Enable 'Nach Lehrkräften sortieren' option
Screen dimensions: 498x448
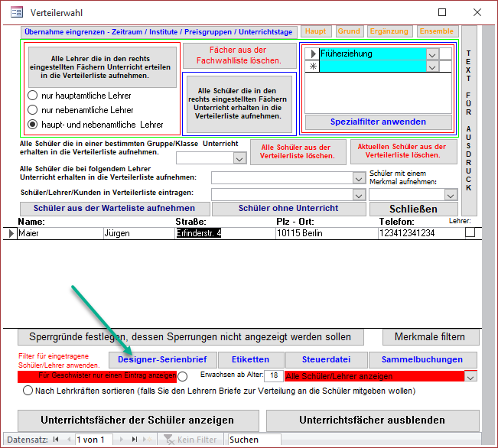click(28, 391)
